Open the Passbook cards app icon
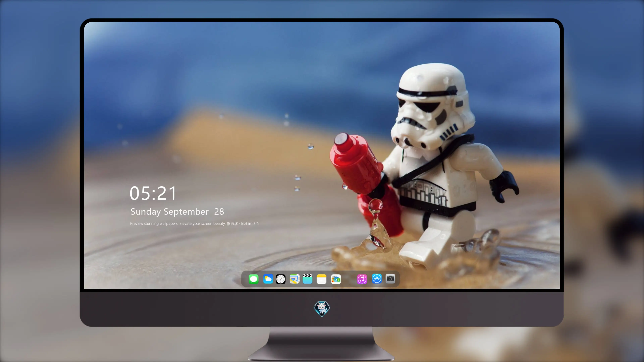 336,279
